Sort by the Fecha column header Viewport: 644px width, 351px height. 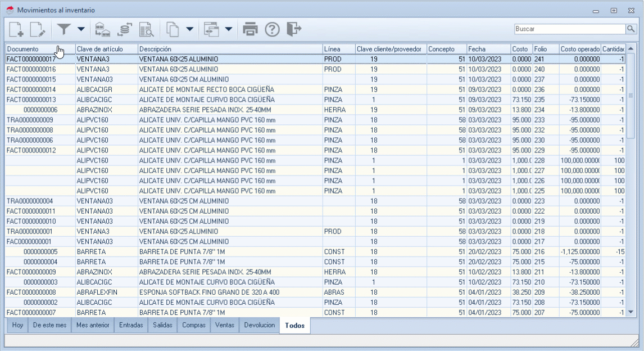click(488, 49)
